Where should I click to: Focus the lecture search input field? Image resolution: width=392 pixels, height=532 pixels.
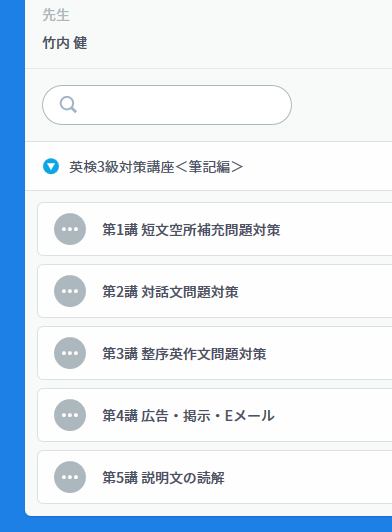tap(167, 105)
